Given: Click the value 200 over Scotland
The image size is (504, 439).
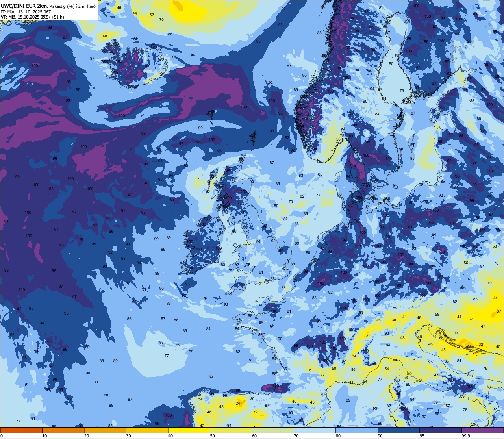Looking at the screenshot, I should [228, 198].
